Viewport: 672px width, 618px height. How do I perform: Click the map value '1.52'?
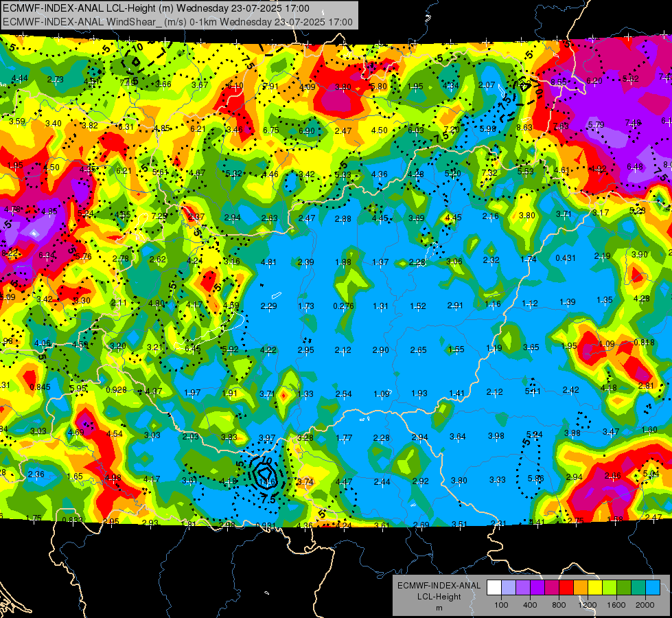[x=418, y=306]
